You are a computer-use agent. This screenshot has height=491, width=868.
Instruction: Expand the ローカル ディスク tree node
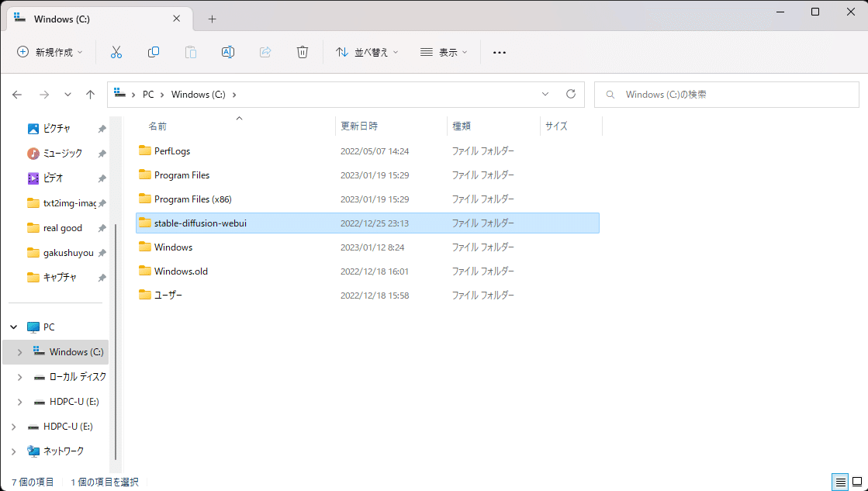click(x=20, y=377)
